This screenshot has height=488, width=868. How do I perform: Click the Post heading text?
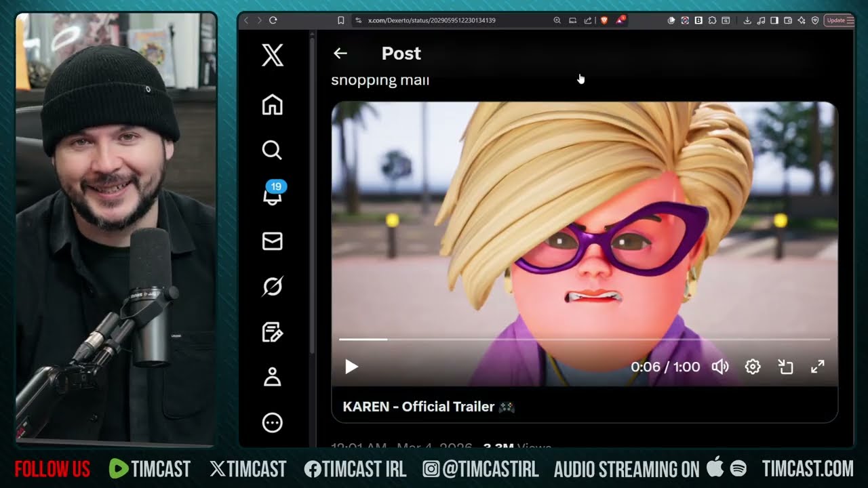pyautogui.click(x=401, y=53)
